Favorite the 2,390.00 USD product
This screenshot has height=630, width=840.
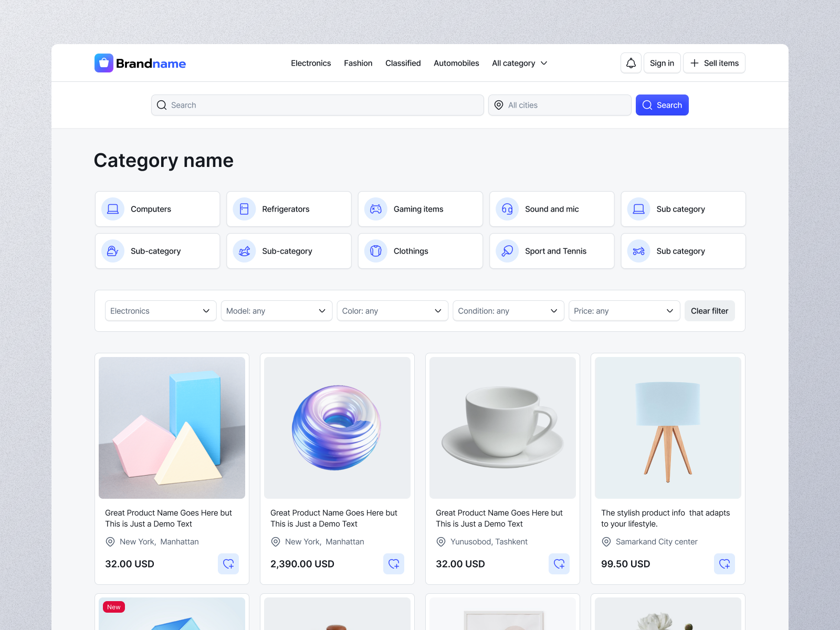(394, 564)
